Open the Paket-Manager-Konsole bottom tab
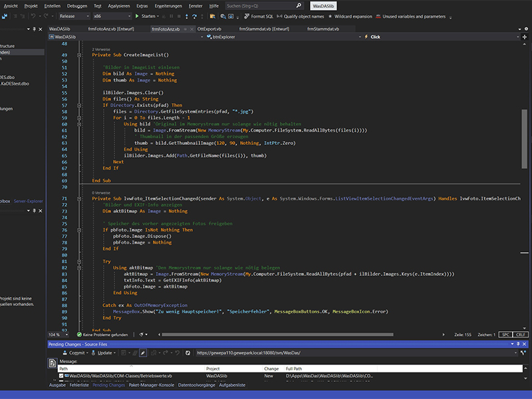Screen dimensions: 532x399 coord(152,385)
